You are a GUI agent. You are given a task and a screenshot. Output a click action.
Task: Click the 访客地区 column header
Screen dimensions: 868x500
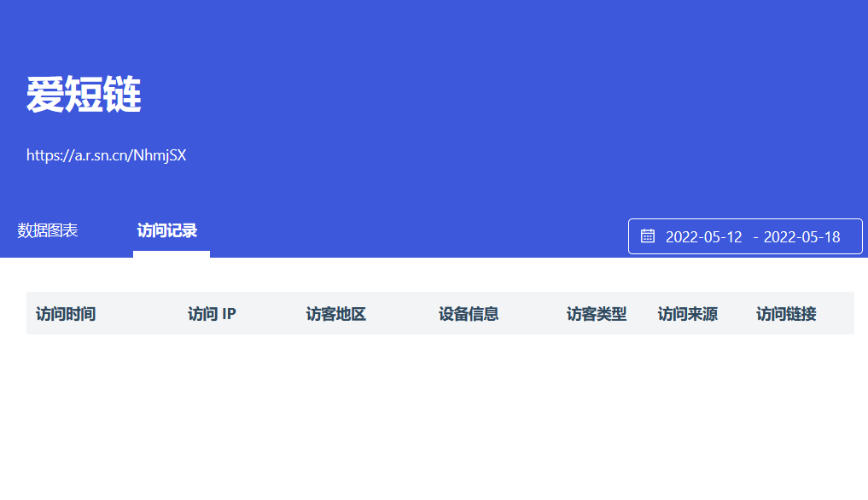[x=336, y=314]
